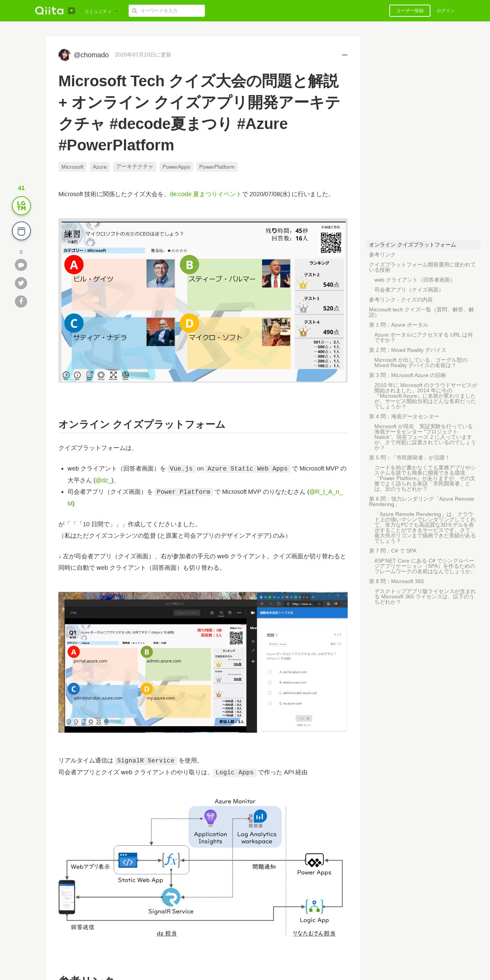Select the PowerPlatform tag
This screenshot has width=490, height=980.
pyautogui.click(x=217, y=167)
